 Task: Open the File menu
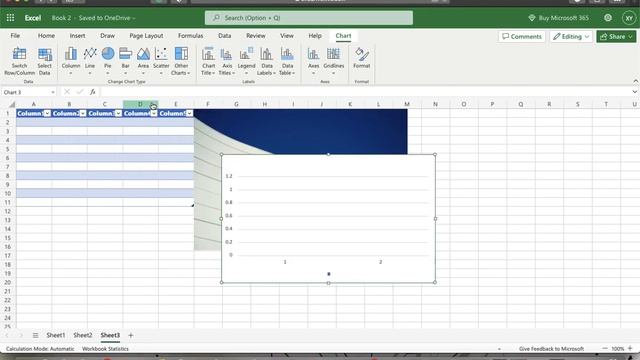click(15, 36)
